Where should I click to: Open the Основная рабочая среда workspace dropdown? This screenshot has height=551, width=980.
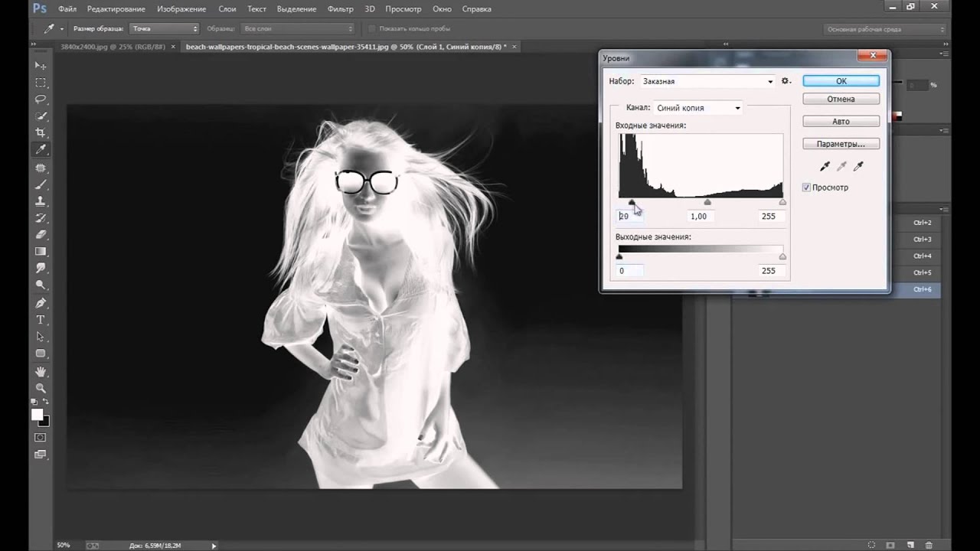click(x=886, y=29)
